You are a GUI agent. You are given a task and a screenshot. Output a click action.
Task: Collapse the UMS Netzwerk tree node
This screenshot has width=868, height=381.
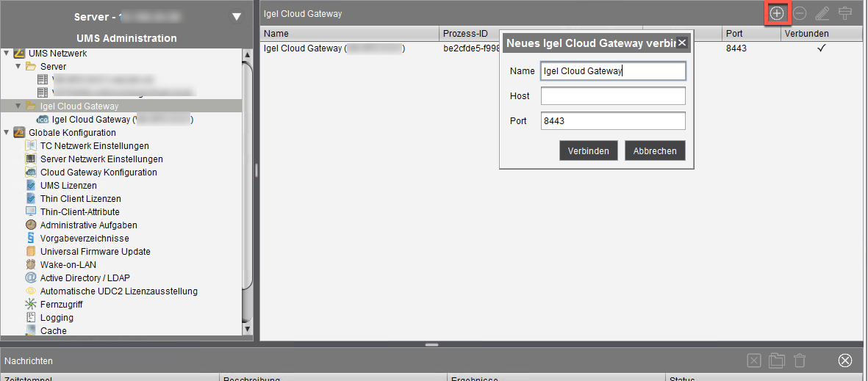click(x=6, y=53)
